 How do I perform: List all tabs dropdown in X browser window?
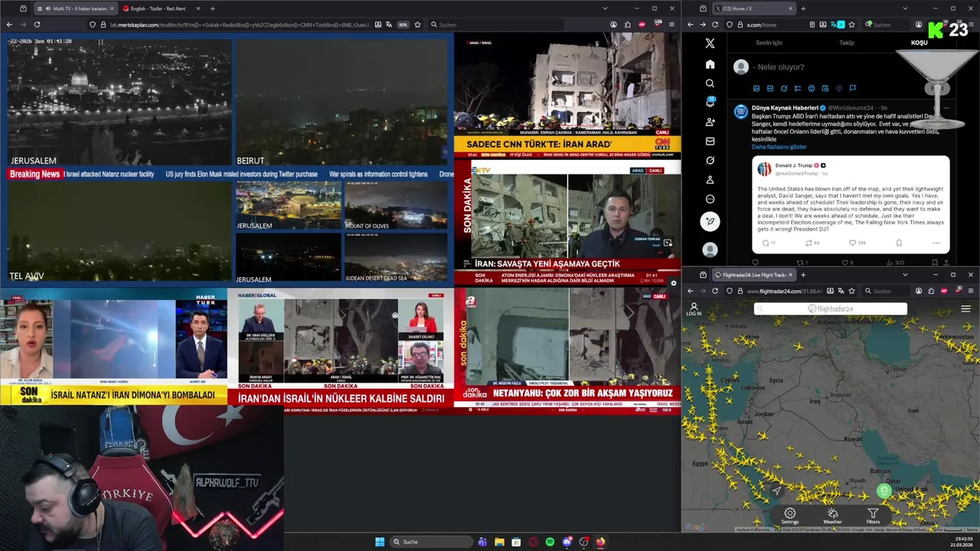tap(904, 8)
